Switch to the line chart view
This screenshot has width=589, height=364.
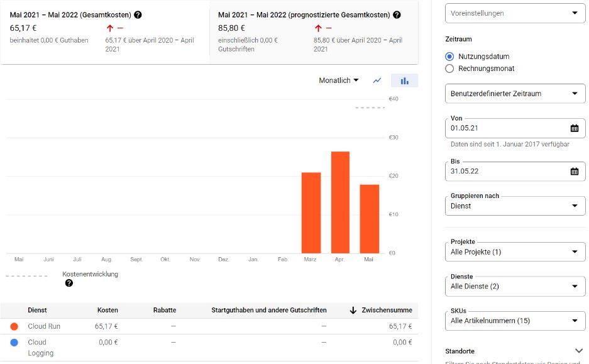tap(377, 80)
